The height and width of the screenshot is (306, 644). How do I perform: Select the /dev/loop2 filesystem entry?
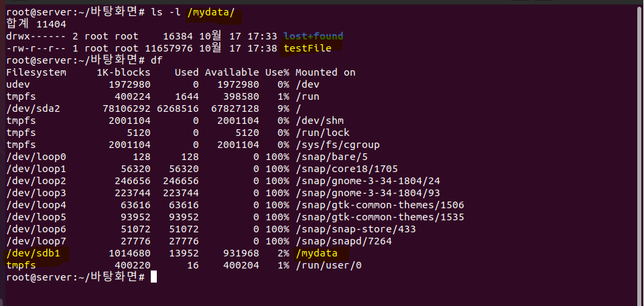[36, 181]
